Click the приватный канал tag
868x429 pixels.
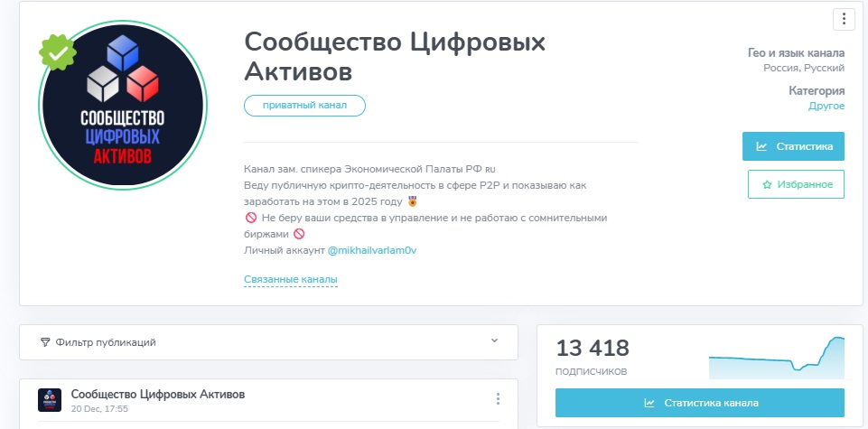pyautogui.click(x=304, y=106)
